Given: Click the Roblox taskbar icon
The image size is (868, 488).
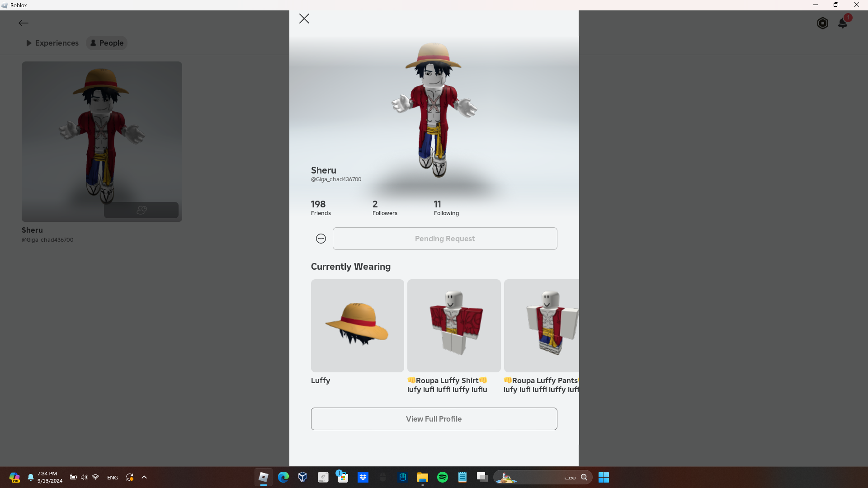Looking at the screenshot, I should (x=264, y=477).
